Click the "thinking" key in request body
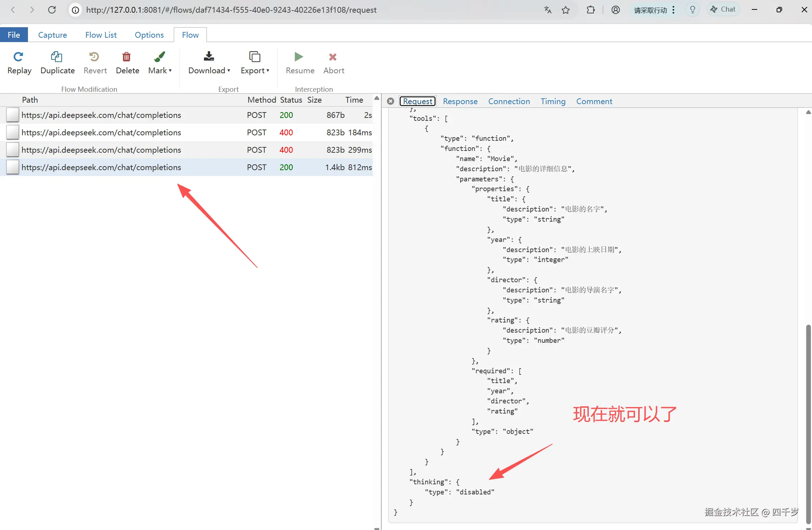 click(x=428, y=482)
